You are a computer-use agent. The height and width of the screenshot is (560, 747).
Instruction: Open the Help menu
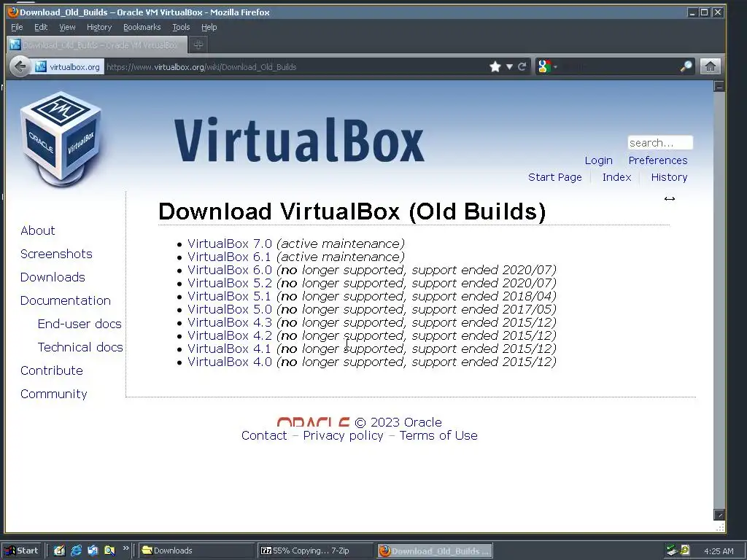tap(209, 27)
